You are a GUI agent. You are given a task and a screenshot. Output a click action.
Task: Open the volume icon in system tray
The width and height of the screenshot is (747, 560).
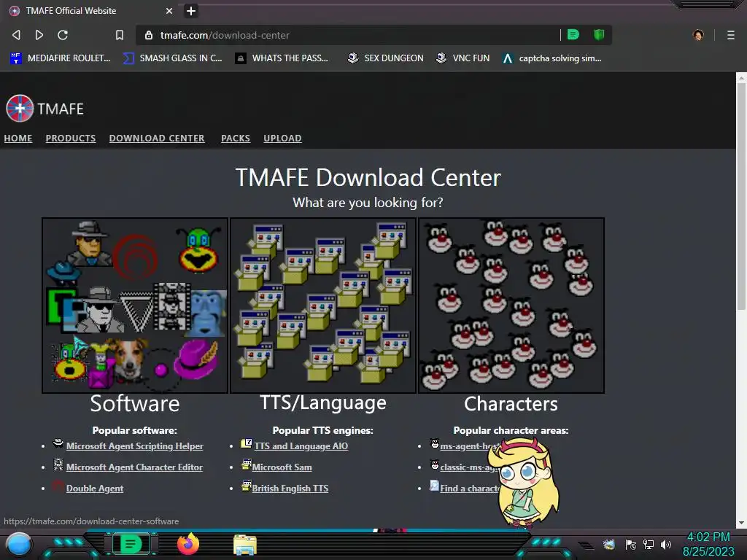pos(666,544)
